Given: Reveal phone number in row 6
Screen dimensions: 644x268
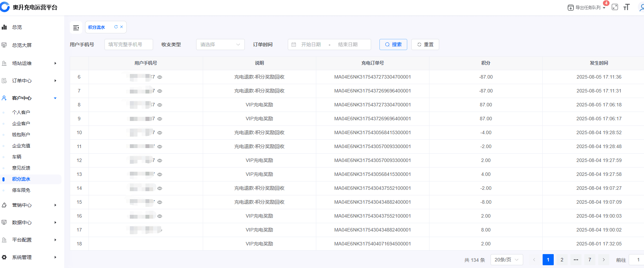Looking at the screenshot, I should pyautogui.click(x=160, y=77).
